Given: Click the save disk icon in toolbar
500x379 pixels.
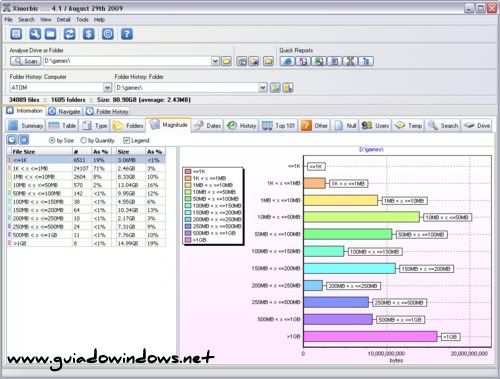Looking at the screenshot, I should click(x=16, y=34).
